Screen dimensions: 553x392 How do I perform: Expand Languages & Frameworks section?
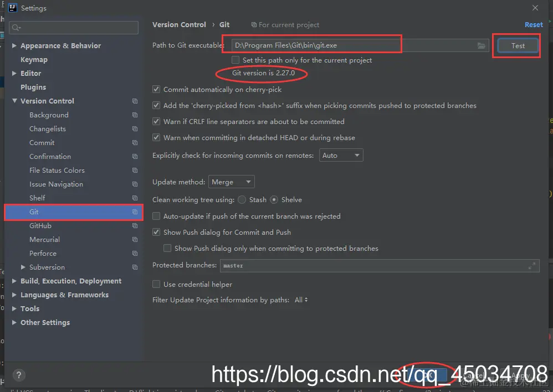pos(14,295)
